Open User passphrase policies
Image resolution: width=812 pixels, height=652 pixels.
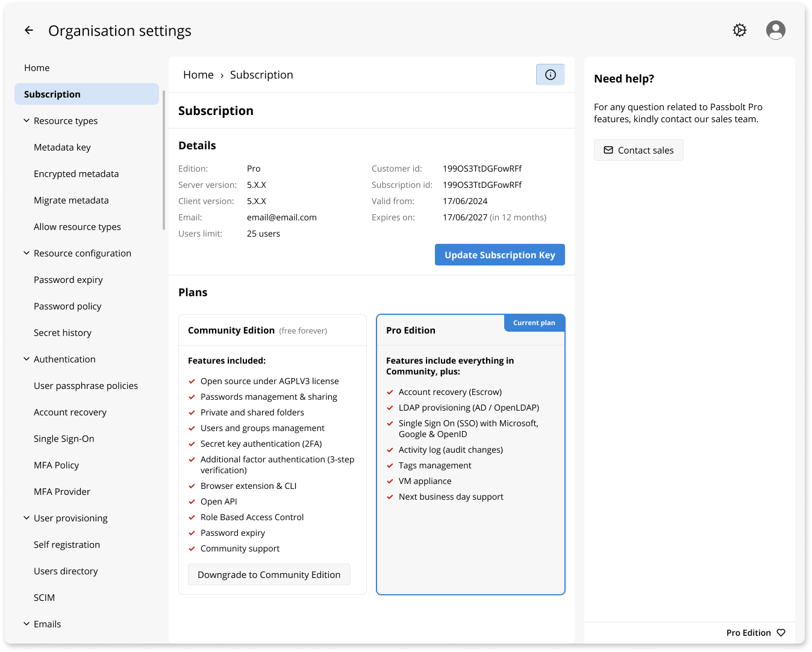coord(87,386)
